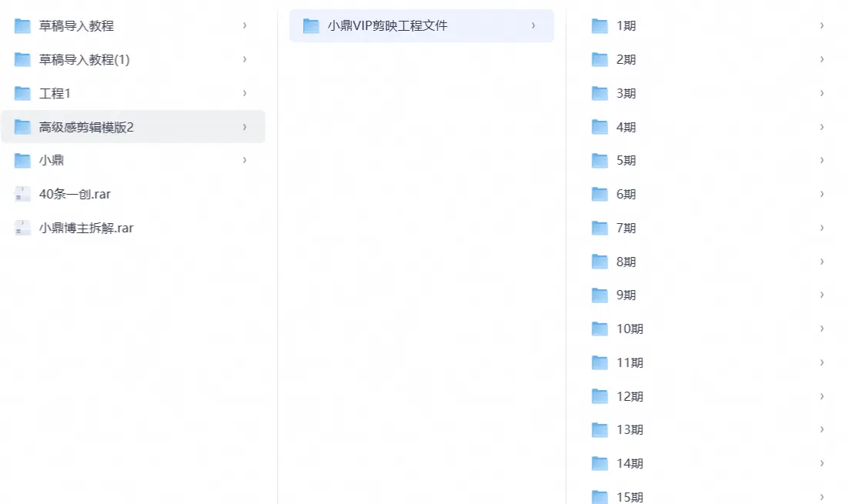Expand the 小鼎VIP剪映工程文件 chevron

pyautogui.click(x=533, y=25)
